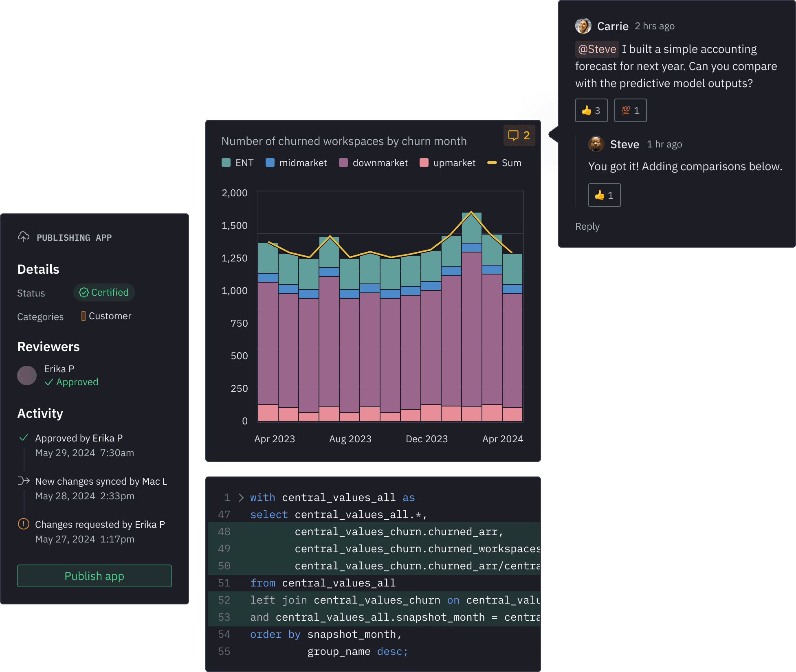Click the Publish app button
796x672 pixels.
point(95,576)
